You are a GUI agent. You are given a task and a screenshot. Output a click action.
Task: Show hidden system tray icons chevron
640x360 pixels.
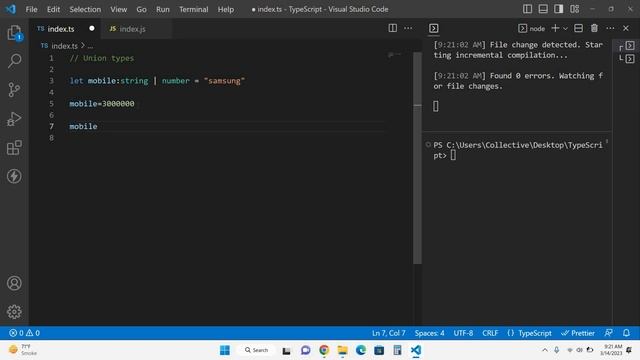point(545,350)
